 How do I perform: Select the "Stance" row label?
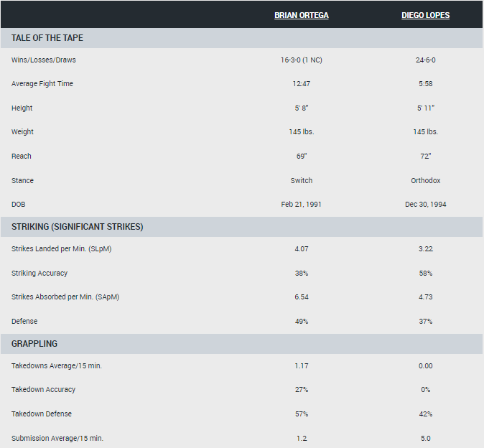(22, 181)
